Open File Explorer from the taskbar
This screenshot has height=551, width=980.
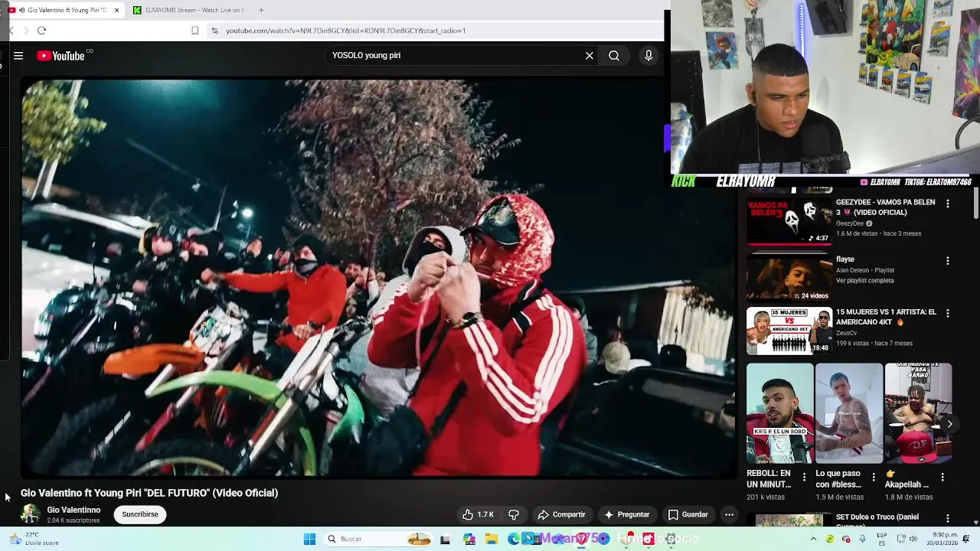(492, 540)
